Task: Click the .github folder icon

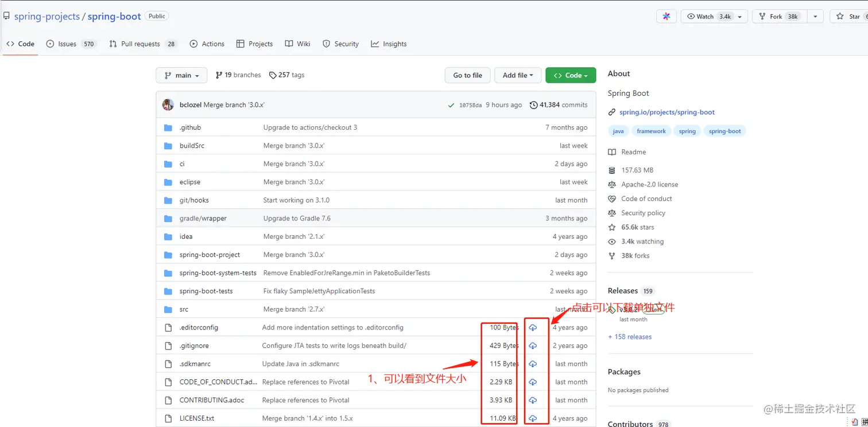Action: (x=168, y=127)
